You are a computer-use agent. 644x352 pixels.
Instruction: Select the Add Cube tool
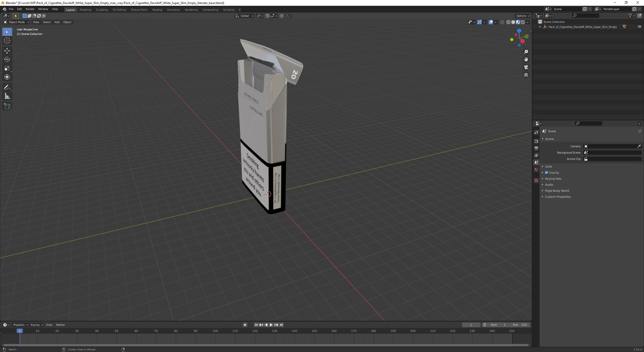click(7, 106)
